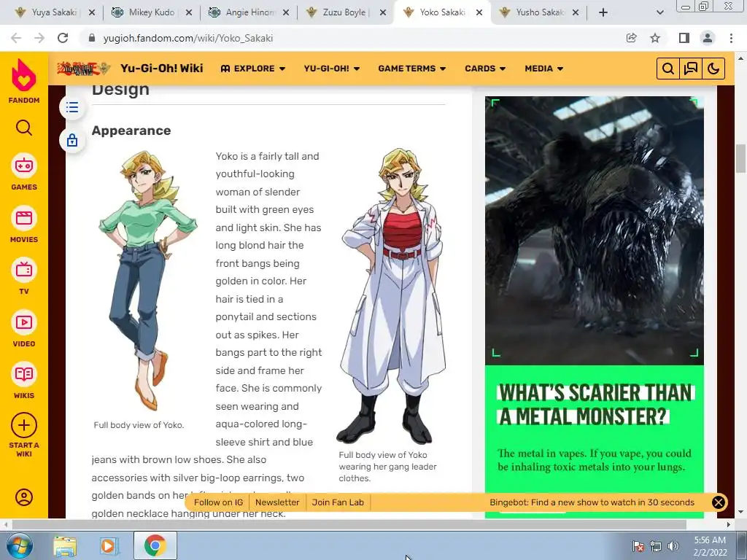Screen dimensions: 747x560
Task: Switch to the Mikey Kudo tab
Action: point(150,12)
